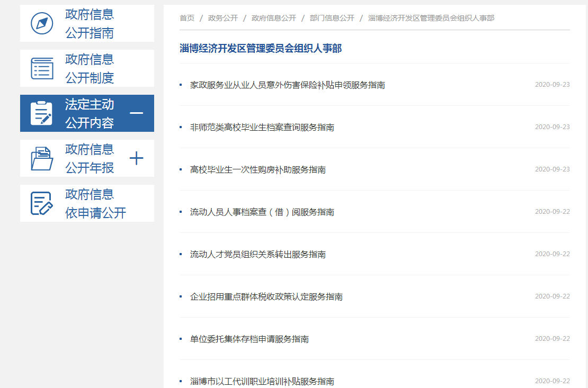
Task: Open 政府信息依申请公开 sidebar menu item
Action: click(95, 204)
